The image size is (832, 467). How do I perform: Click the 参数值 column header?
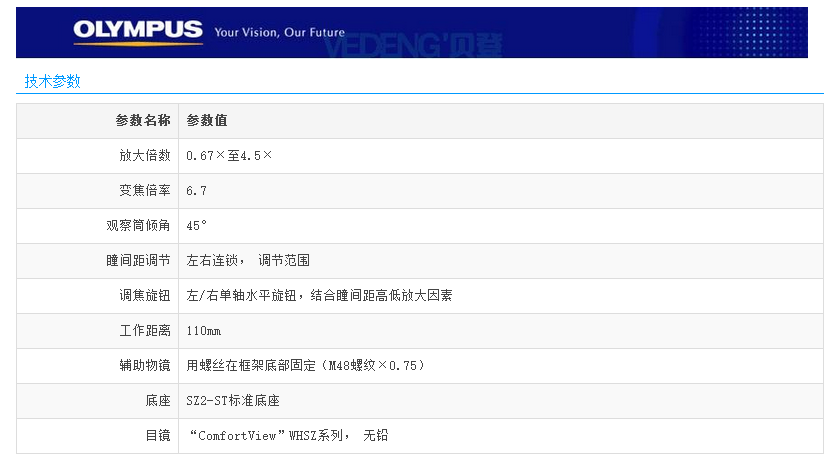click(207, 121)
